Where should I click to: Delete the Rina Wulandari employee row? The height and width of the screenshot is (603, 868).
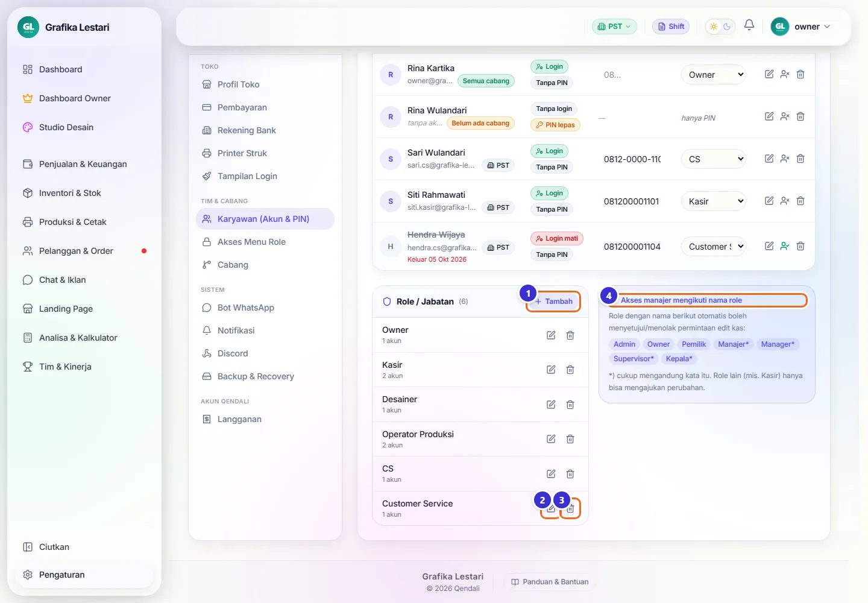coord(800,116)
